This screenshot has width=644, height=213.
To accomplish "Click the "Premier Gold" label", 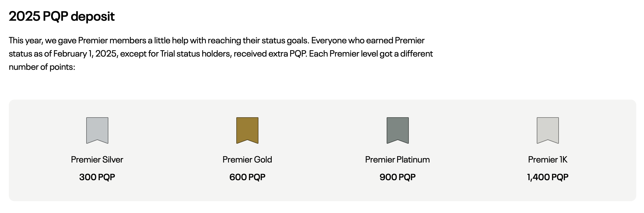I will pos(247,159).
